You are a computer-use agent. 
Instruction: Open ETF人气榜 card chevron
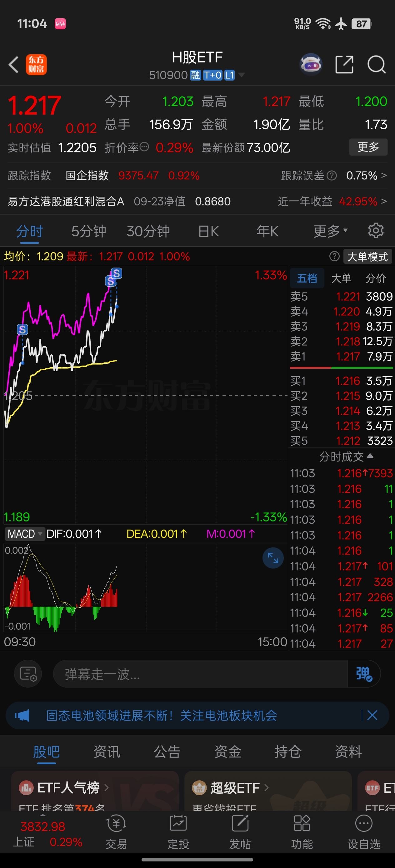point(107,788)
